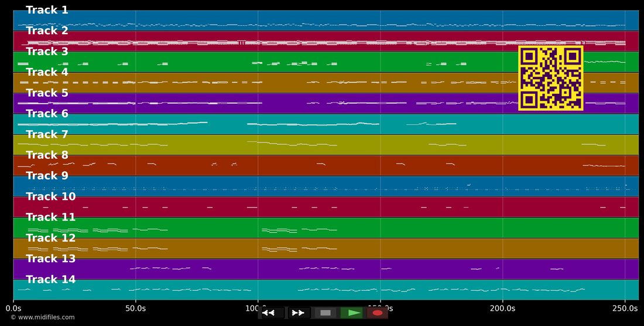Select the Track 11 label
This screenshot has height=326, width=644.
coord(50,217)
